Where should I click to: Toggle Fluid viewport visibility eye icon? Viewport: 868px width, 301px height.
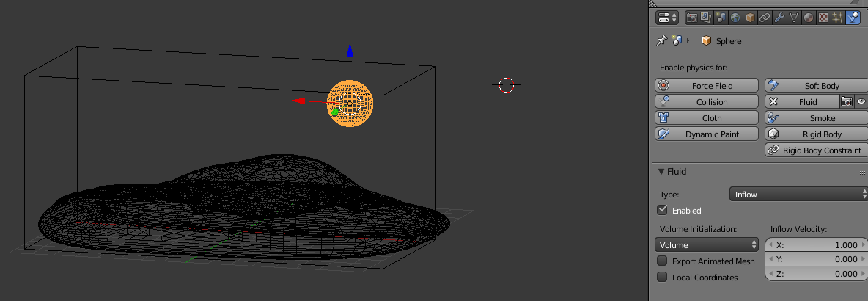pyautogui.click(x=861, y=102)
